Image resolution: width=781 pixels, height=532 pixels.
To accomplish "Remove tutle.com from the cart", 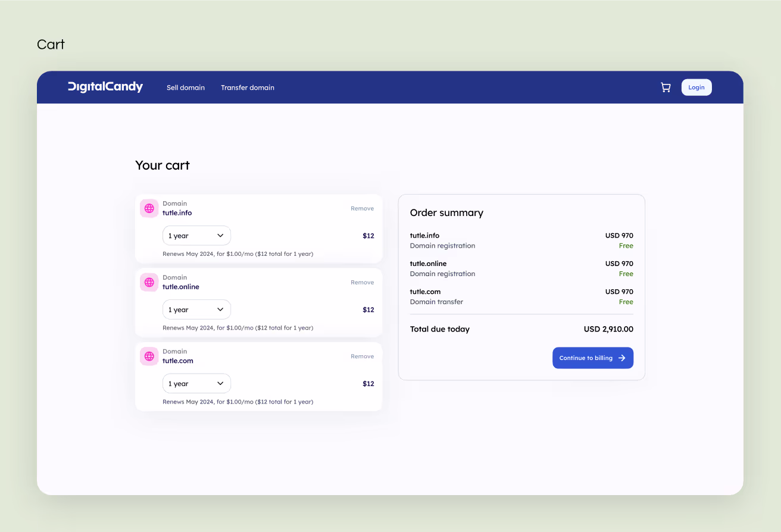I will (x=362, y=356).
